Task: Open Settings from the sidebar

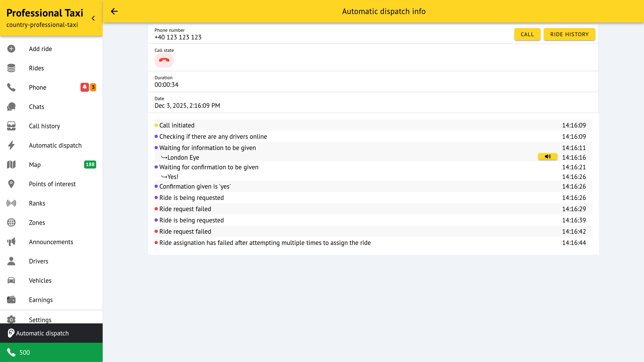Action: click(x=40, y=320)
